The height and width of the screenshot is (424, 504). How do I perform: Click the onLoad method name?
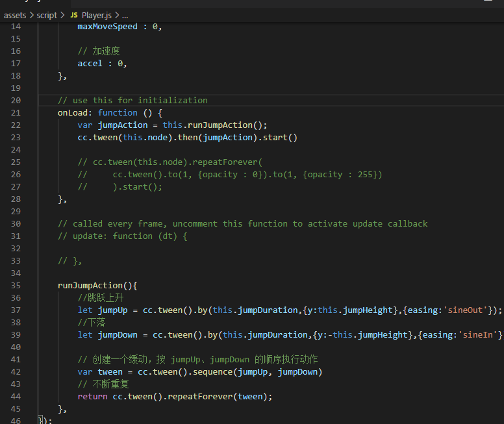tap(72, 113)
